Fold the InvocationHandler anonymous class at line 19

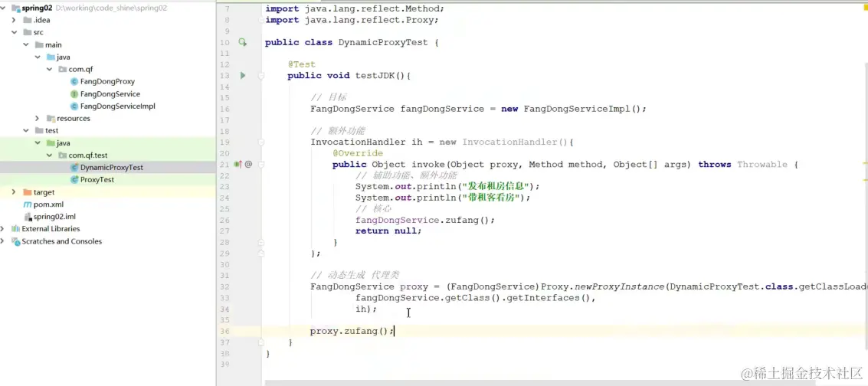[x=260, y=142]
